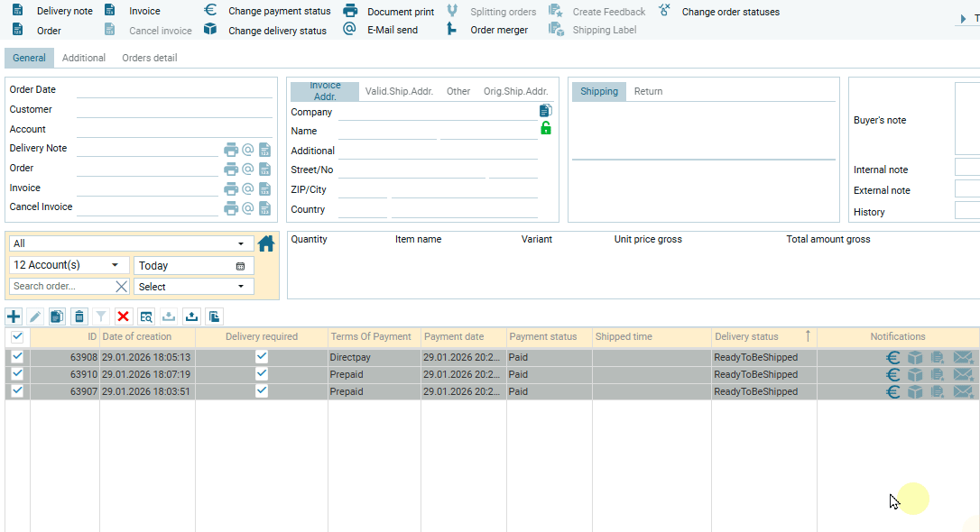980x532 pixels.
Task: Click the euro notification icon for order 63908
Action: coord(892,357)
